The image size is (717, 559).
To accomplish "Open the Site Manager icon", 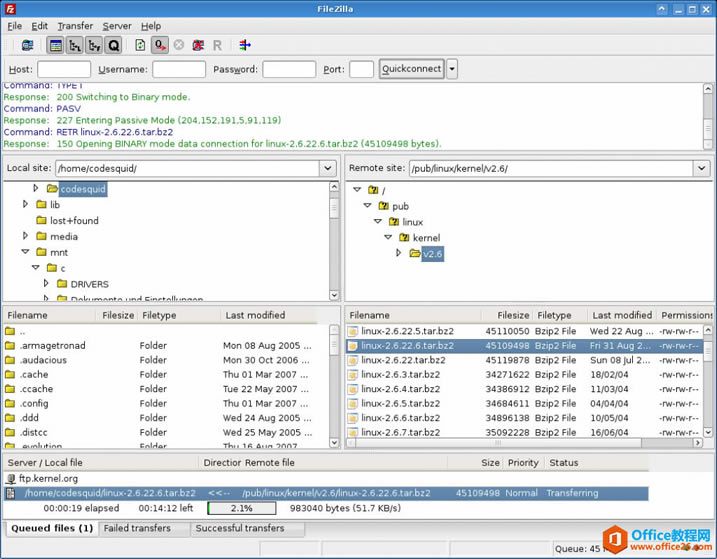I will [x=27, y=45].
